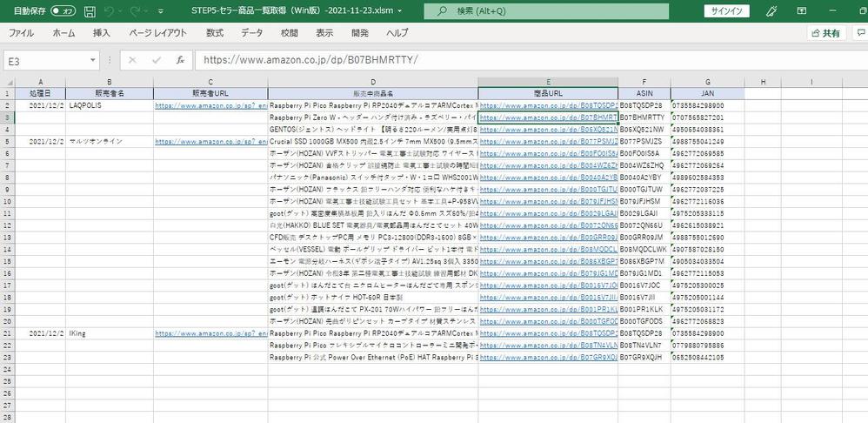
Task: Click the formula bar enter checkmark icon
Action: click(156, 60)
